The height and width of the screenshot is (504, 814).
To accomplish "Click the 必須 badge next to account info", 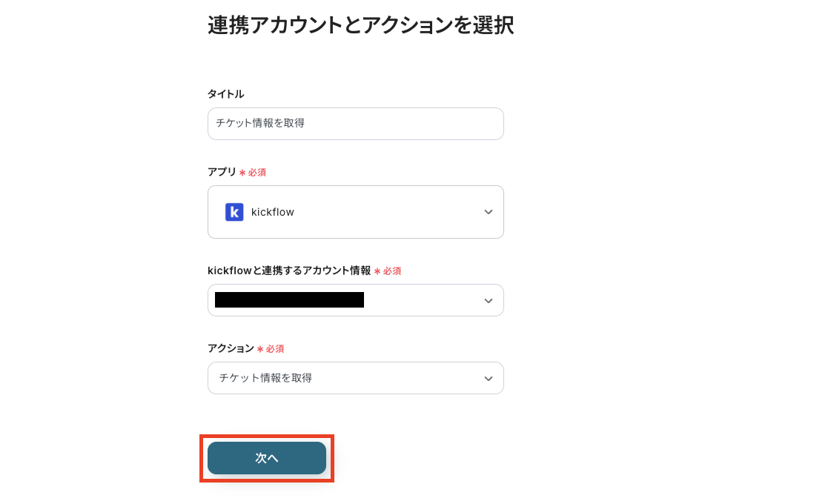I will pos(391,271).
